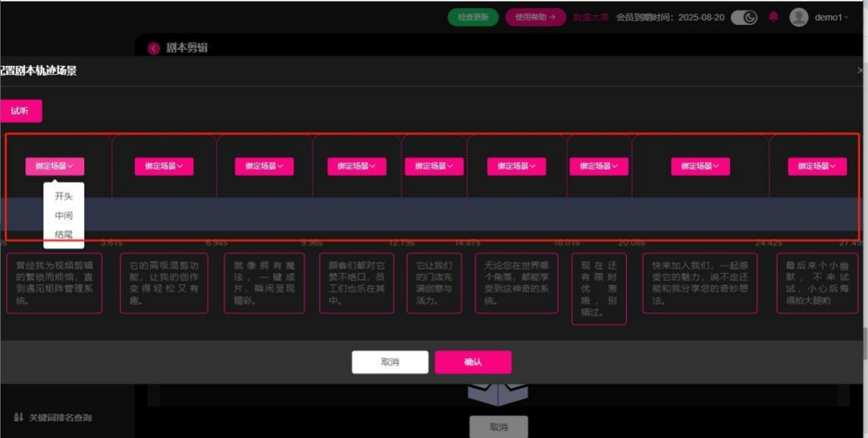Select the script text card starting 它让我们的门店
This screenshot has width=868, height=438.
434,283
